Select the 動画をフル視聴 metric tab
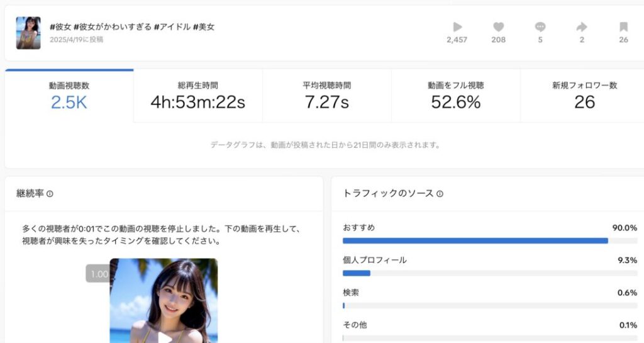This screenshot has width=644, height=343. coord(455,96)
